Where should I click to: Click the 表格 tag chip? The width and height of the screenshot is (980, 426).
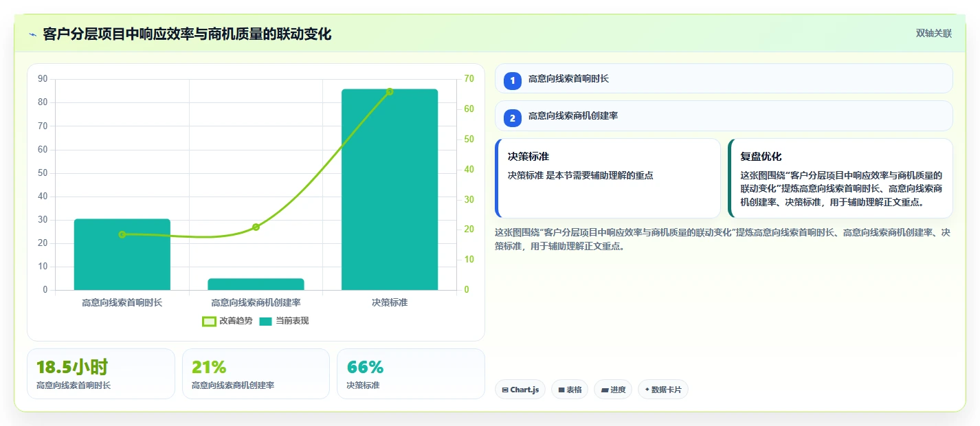pos(570,390)
